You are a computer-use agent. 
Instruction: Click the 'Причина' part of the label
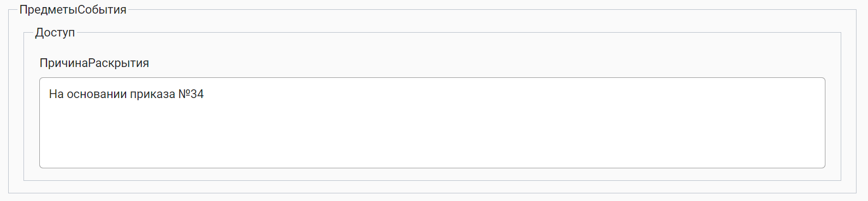point(63,63)
